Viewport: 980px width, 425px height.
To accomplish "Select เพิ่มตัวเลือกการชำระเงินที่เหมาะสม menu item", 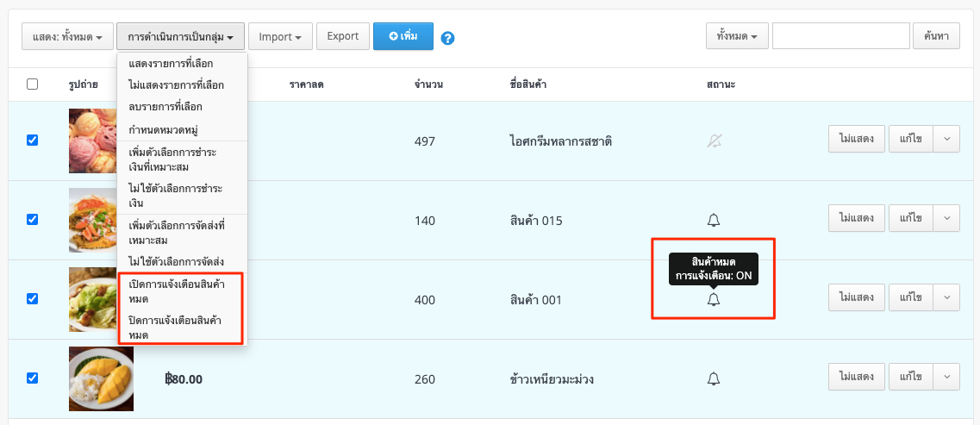I will coord(183,159).
